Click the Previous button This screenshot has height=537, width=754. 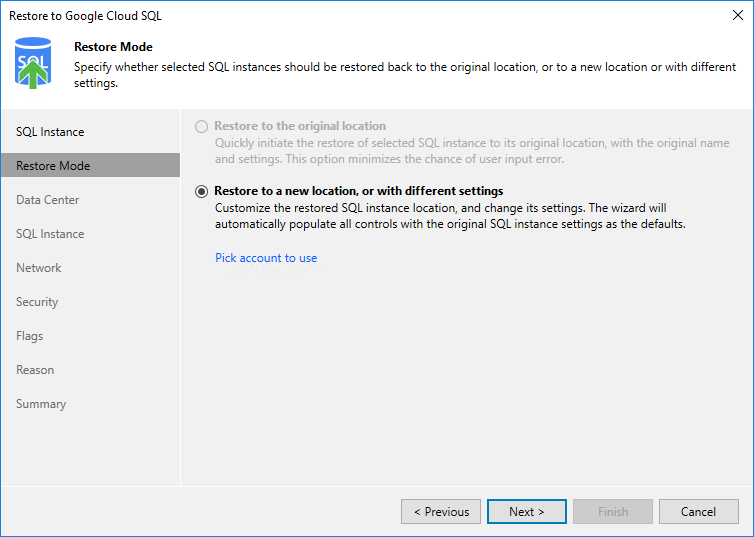pos(441,512)
